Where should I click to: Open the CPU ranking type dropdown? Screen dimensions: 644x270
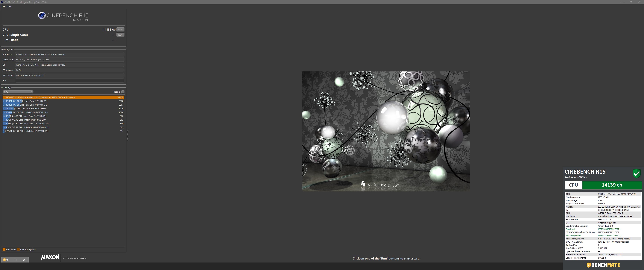click(x=18, y=92)
